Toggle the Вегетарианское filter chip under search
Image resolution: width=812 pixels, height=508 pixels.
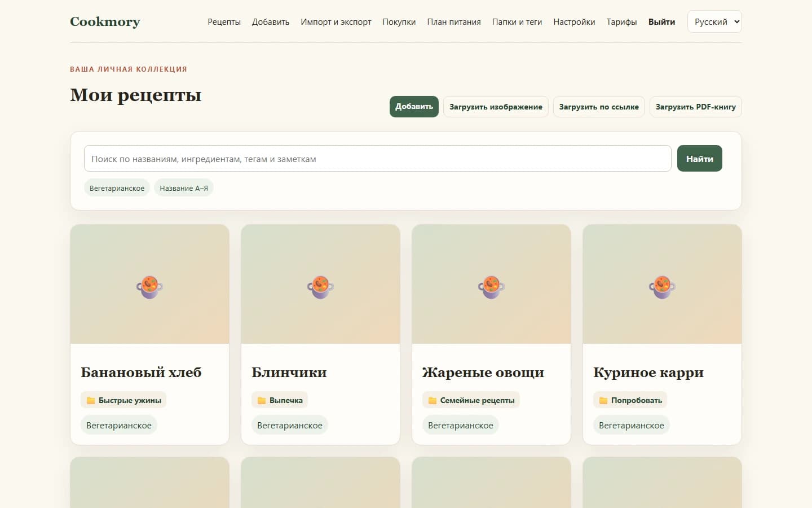[117, 188]
